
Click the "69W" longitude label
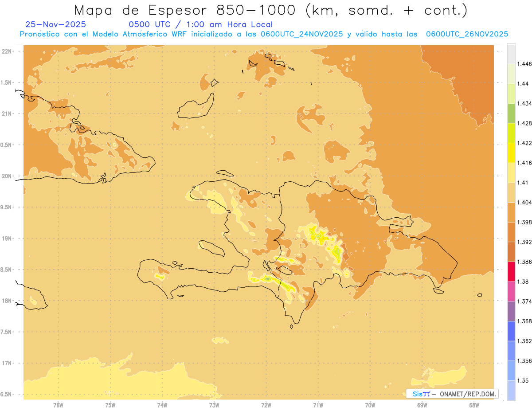coord(422,405)
